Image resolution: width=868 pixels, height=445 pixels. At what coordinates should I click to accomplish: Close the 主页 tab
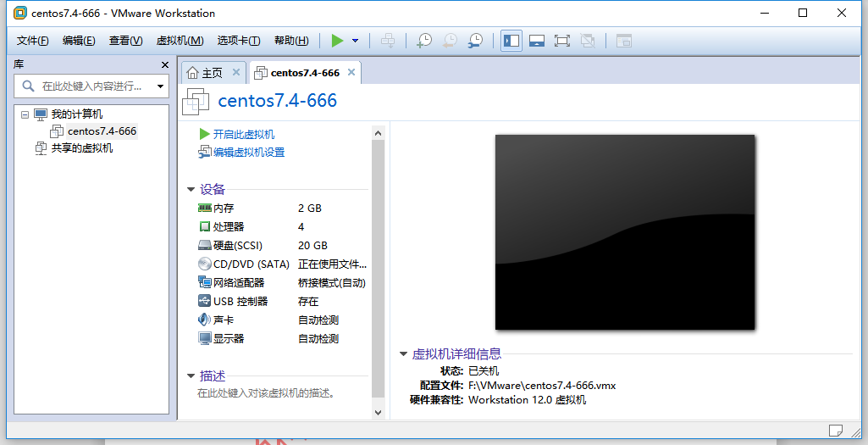[x=235, y=72]
